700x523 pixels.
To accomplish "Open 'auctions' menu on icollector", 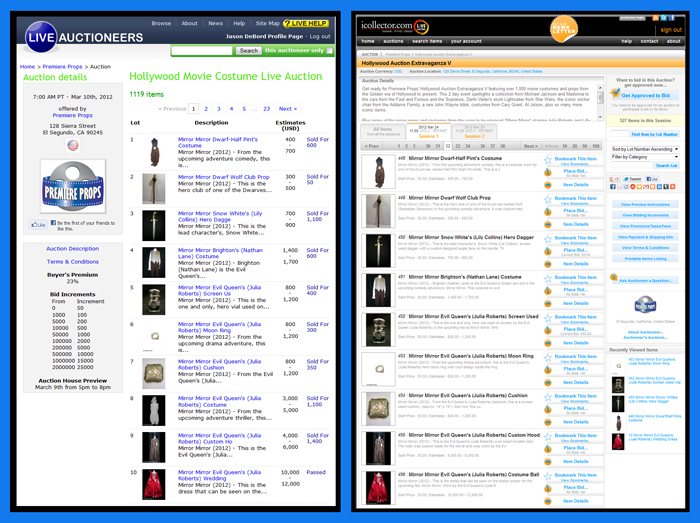I will click(x=393, y=41).
